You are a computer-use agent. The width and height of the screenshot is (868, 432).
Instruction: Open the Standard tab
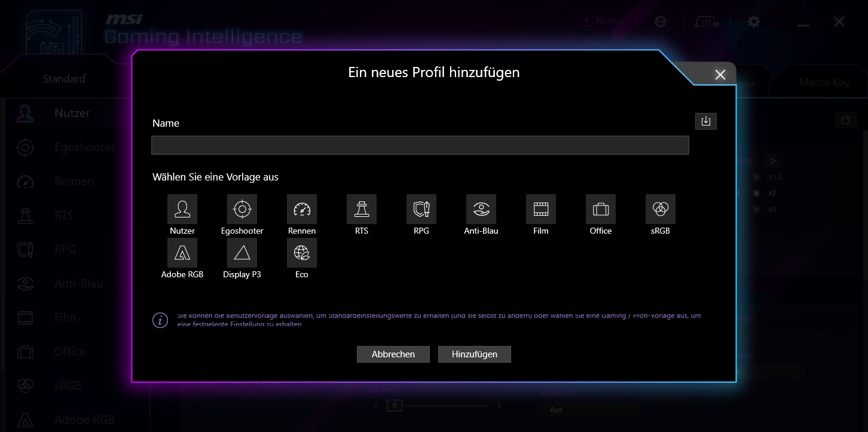tap(64, 79)
